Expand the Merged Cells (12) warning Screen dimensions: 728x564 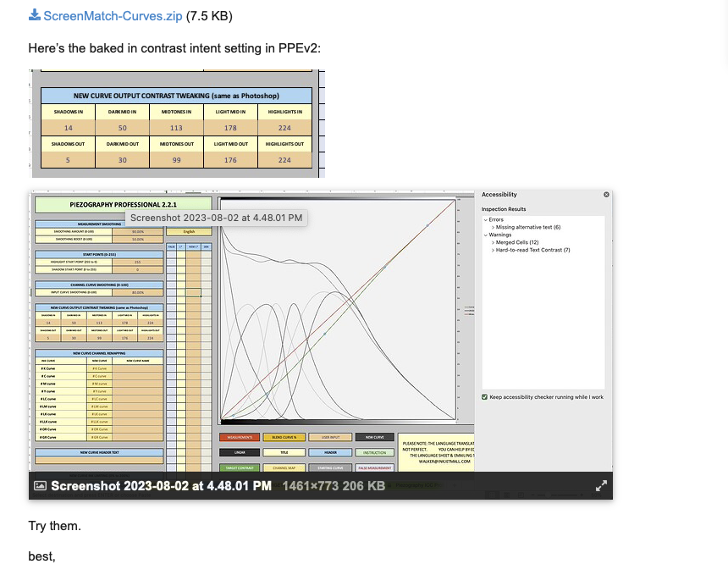(x=493, y=242)
